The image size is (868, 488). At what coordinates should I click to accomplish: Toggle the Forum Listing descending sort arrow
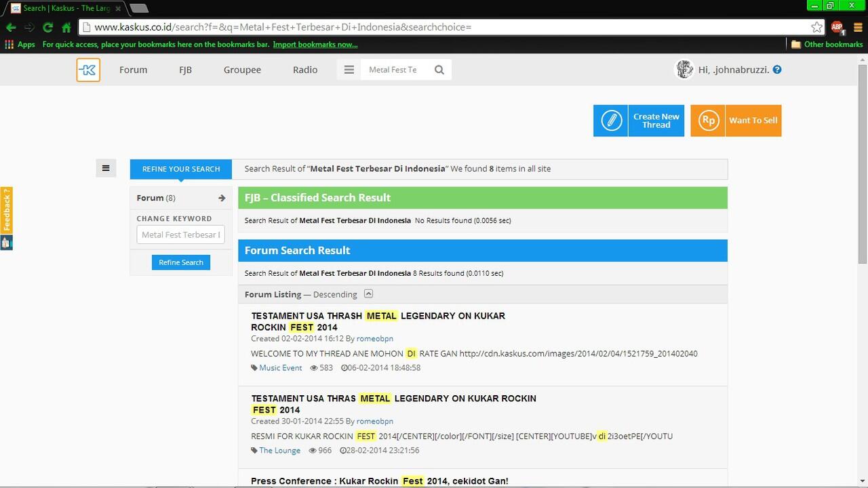coord(368,293)
